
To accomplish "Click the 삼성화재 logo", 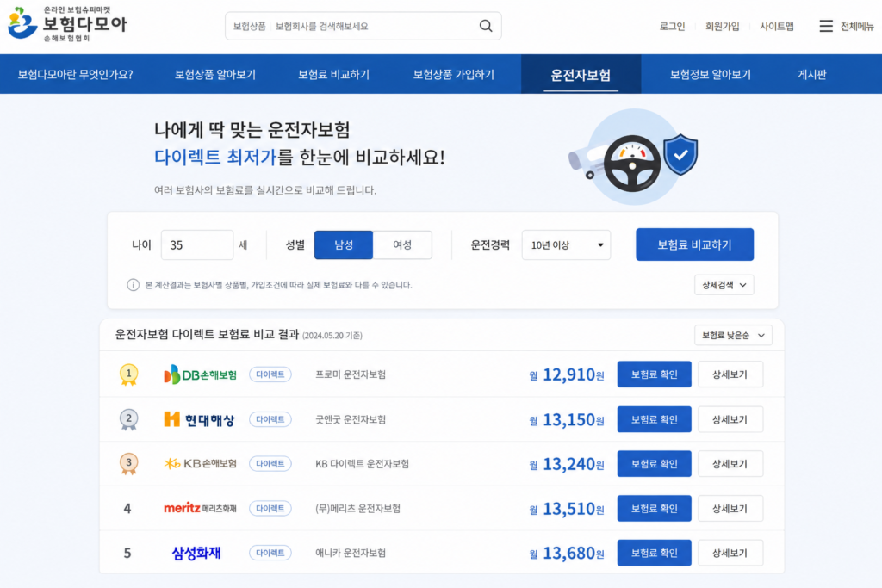I will pyautogui.click(x=196, y=553).
